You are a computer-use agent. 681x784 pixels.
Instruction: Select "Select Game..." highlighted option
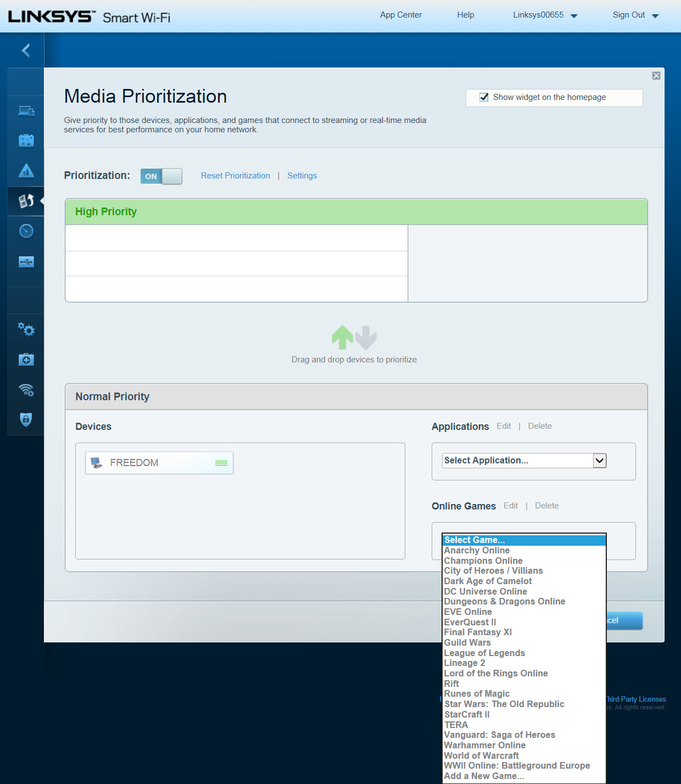coord(524,540)
